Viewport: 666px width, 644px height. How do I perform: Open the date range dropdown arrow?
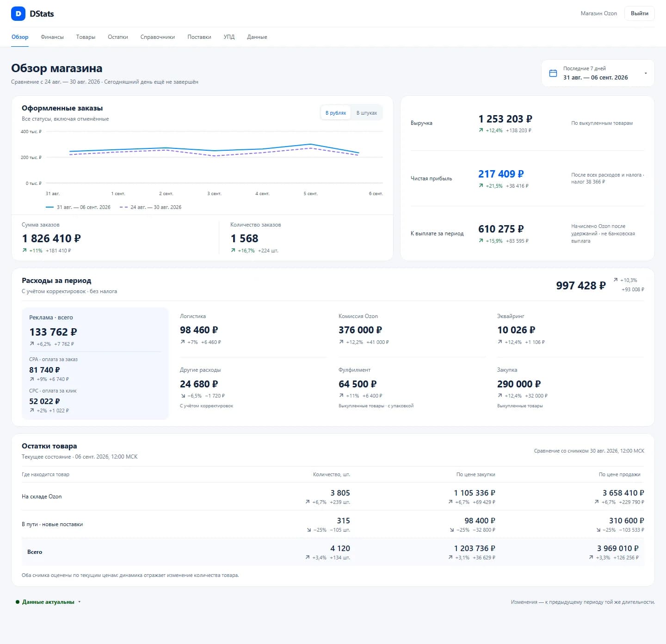(646, 73)
